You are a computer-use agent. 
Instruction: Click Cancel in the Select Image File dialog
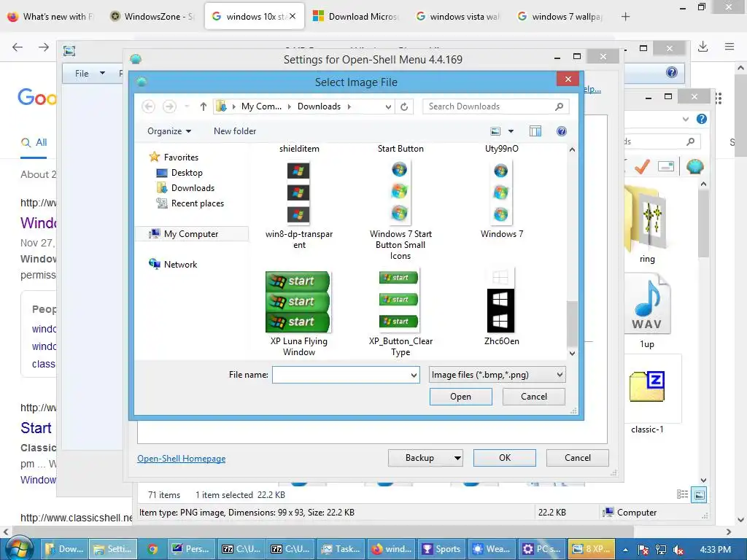(x=533, y=396)
